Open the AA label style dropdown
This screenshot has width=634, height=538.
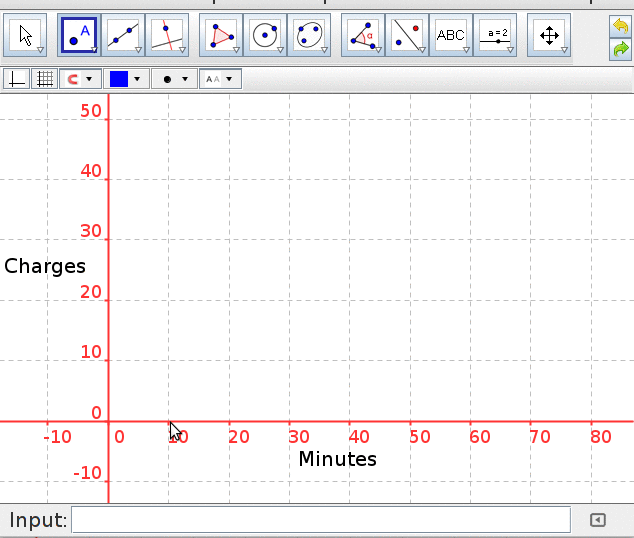[x=220, y=79]
